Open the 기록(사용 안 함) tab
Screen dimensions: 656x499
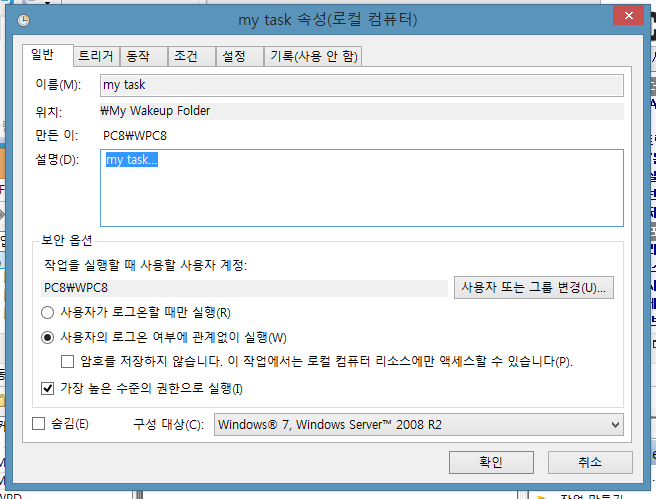[313, 56]
